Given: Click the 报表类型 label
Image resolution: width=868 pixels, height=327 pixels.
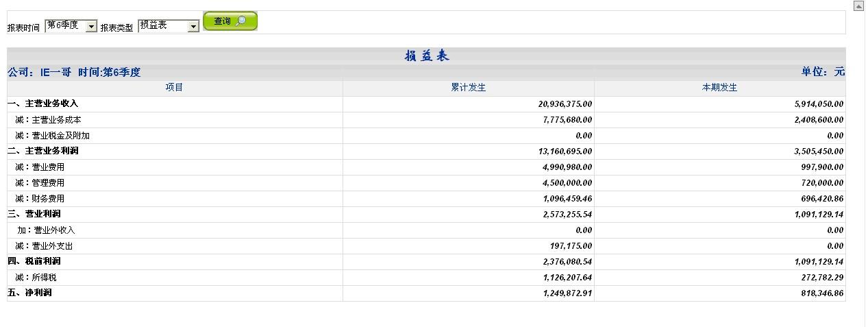Looking at the screenshot, I should coord(117,28).
